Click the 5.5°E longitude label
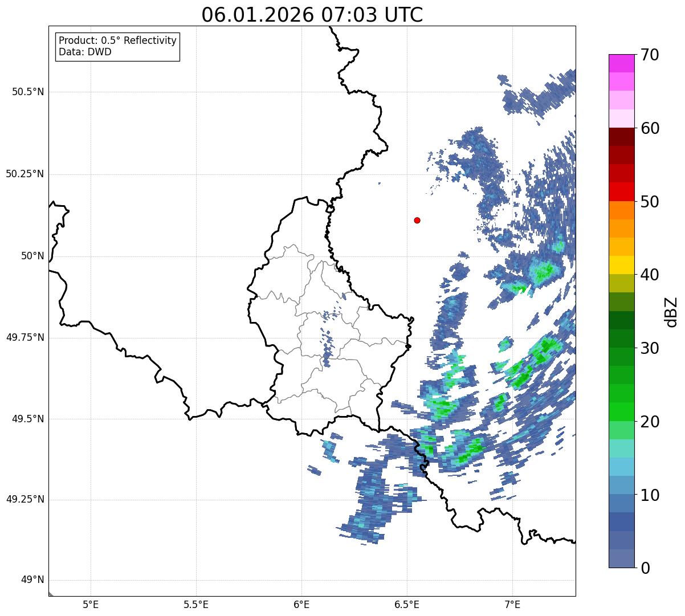The width and height of the screenshot is (685, 616). tap(196, 604)
